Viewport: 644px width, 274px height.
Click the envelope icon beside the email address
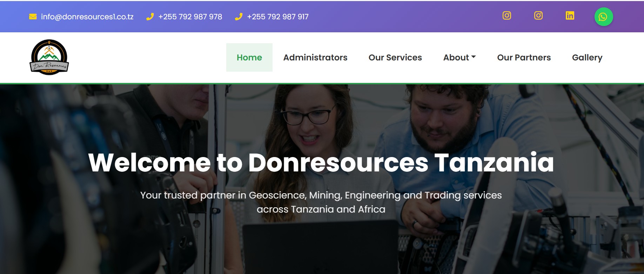pos(33,17)
